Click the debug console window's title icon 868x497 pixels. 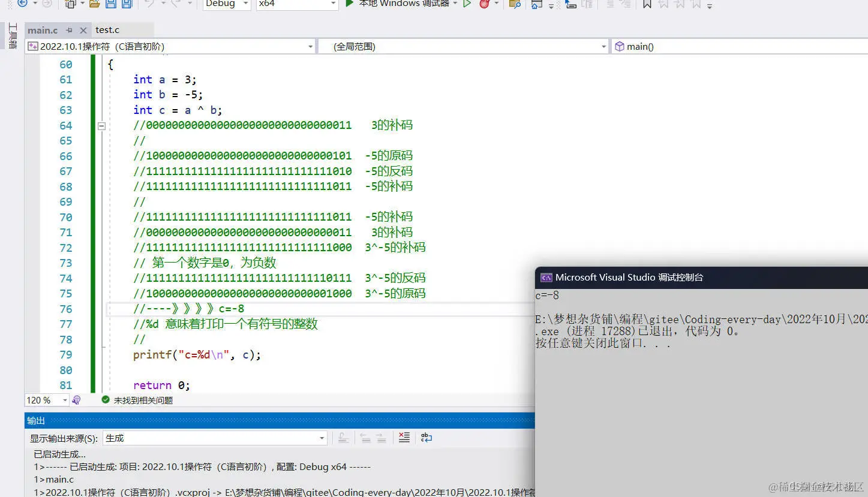546,278
